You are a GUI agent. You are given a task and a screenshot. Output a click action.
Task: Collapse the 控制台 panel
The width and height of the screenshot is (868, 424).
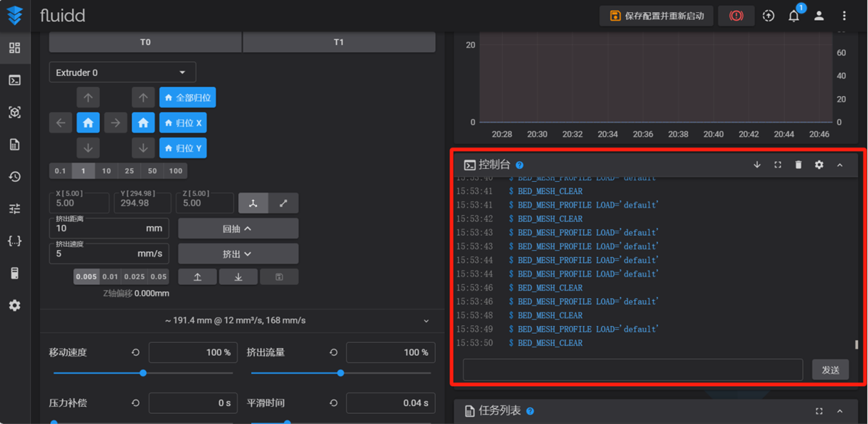click(x=840, y=165)
